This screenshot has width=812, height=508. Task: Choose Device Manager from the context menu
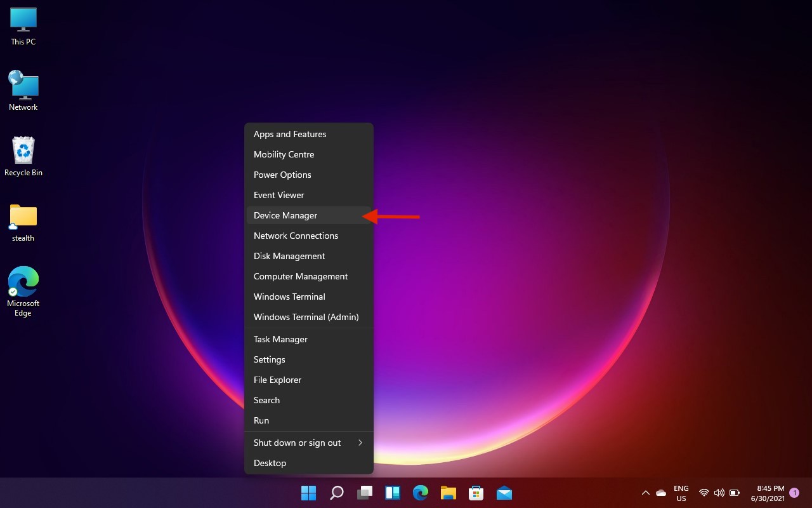point(285,215)
